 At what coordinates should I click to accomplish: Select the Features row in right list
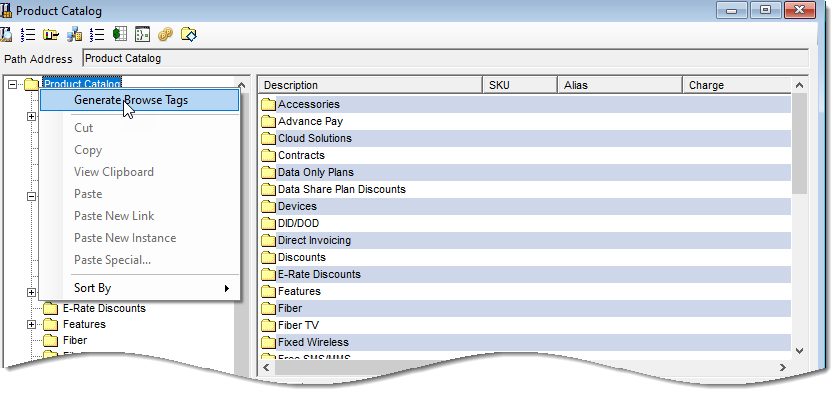pyautogui.click(x=525, y=292)
